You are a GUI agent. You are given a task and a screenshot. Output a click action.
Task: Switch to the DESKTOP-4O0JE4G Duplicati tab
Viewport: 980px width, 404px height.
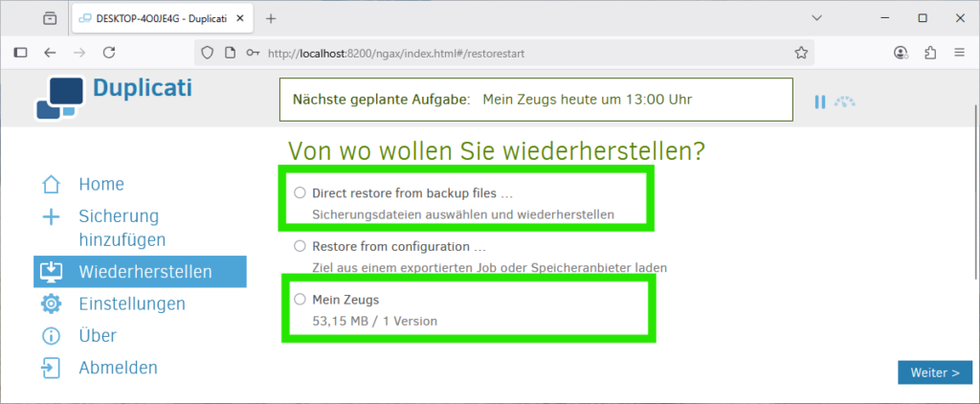click(161, 19)
